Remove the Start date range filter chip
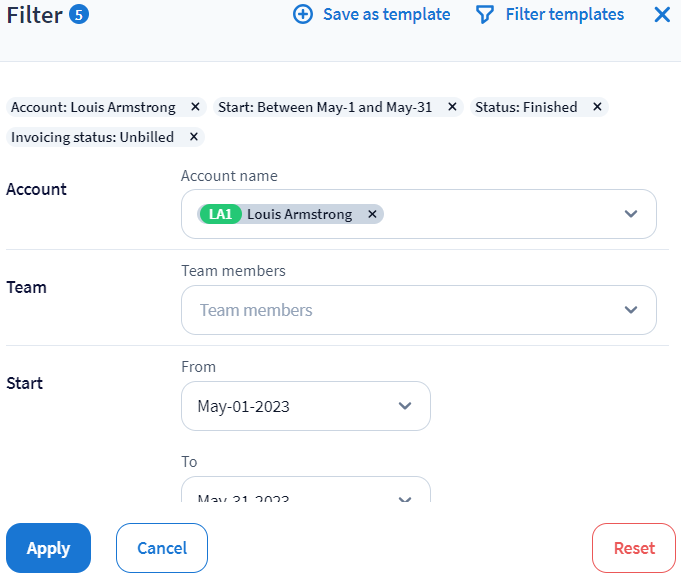Screen dimensions: 681x580 tap(452, 107)
